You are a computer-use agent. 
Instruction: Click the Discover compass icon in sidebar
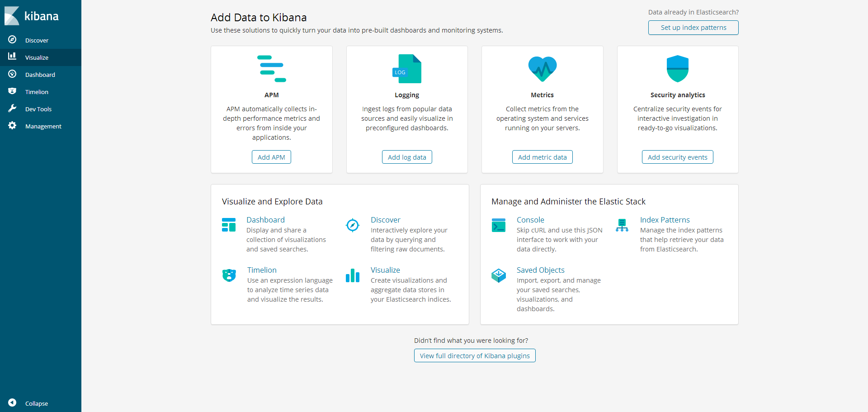(x=12, y=40)
